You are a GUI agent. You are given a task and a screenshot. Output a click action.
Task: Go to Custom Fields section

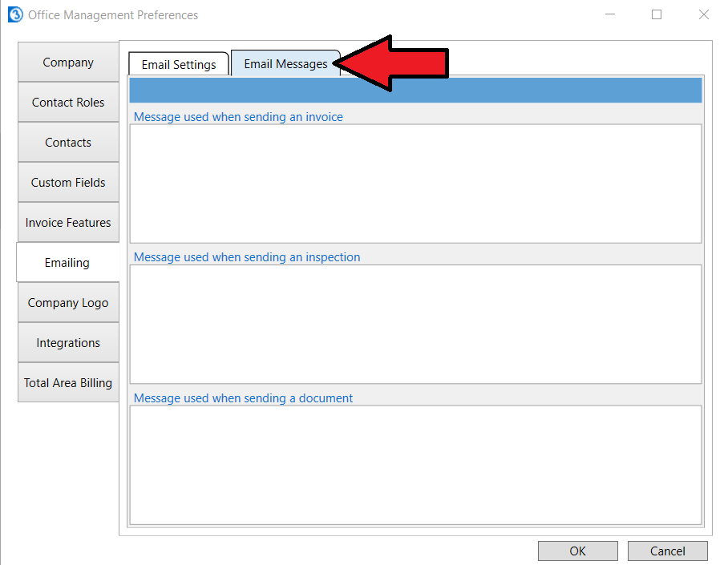[x=68, y=183]
